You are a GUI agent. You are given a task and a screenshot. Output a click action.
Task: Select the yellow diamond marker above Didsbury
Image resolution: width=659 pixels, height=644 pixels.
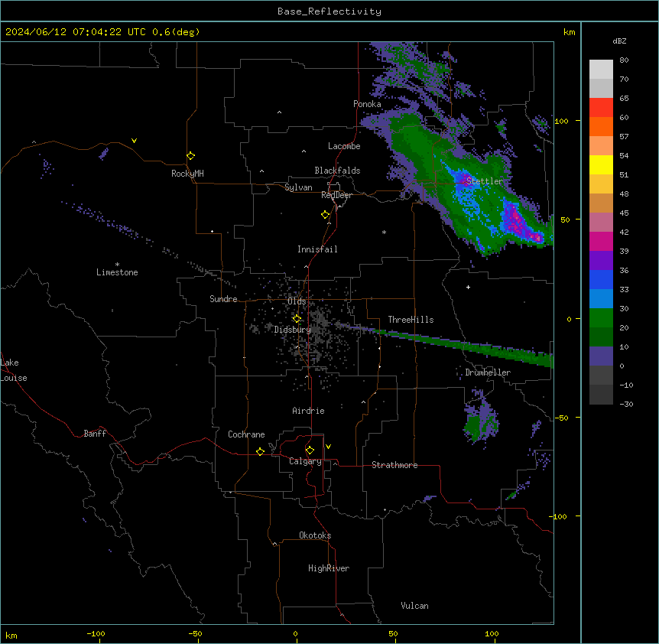[297, 319]
